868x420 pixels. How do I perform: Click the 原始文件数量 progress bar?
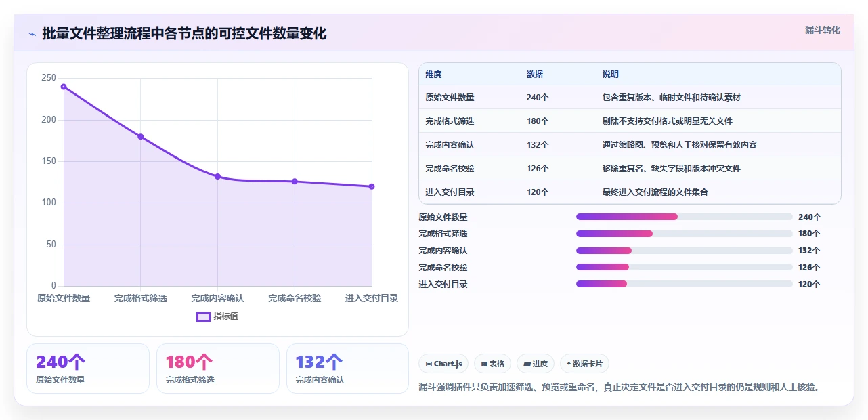tap(684, 217)
